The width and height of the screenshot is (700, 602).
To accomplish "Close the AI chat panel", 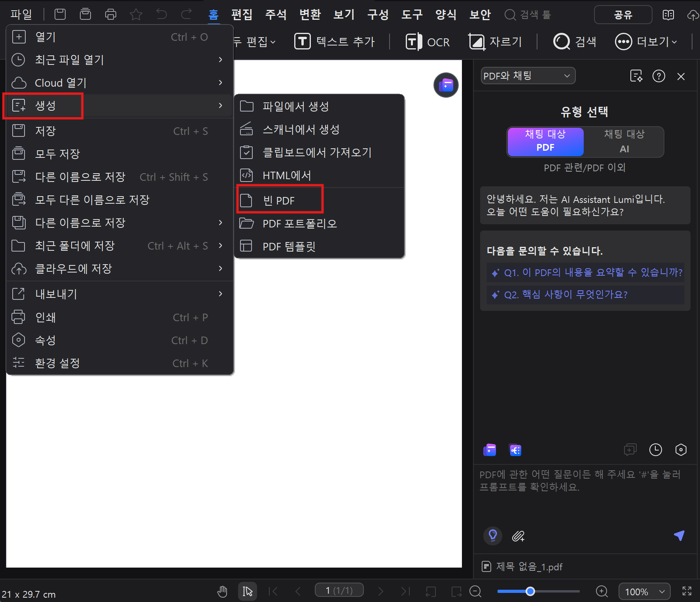I will pos(681,76).
